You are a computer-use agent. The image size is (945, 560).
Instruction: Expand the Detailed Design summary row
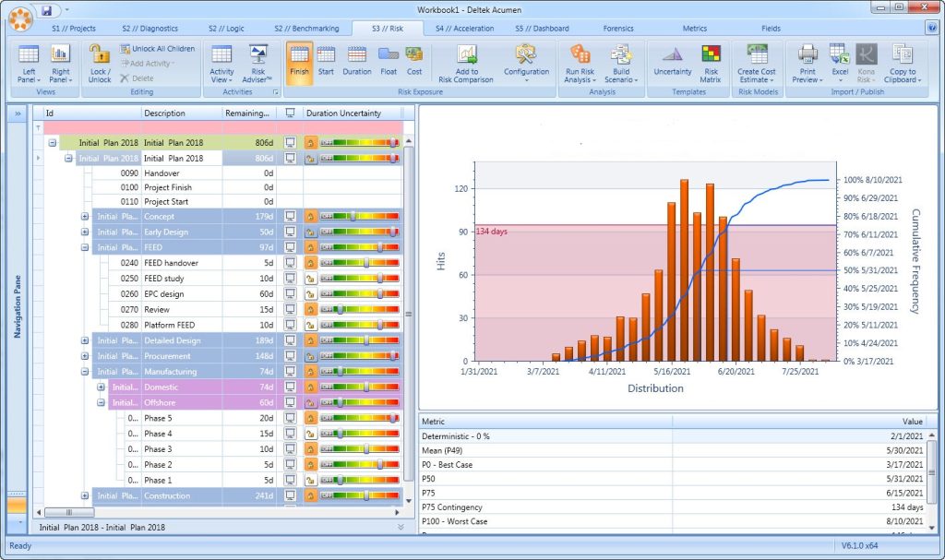tap(85, 340)
